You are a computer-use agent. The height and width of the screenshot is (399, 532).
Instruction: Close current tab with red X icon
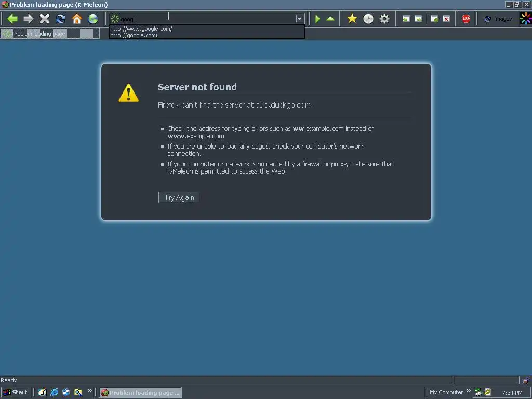[x=446, y=19]
